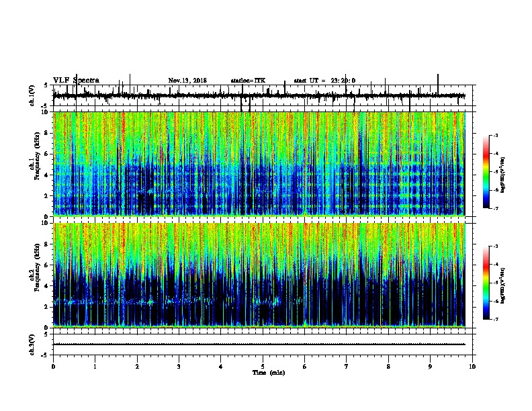Click time axis tick label '10'
The height and width of the screenshot is (411, 532).
tap(472, 367)
